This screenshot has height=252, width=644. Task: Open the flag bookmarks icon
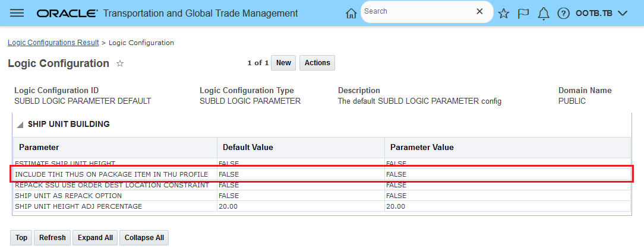[x=523, y=13]
